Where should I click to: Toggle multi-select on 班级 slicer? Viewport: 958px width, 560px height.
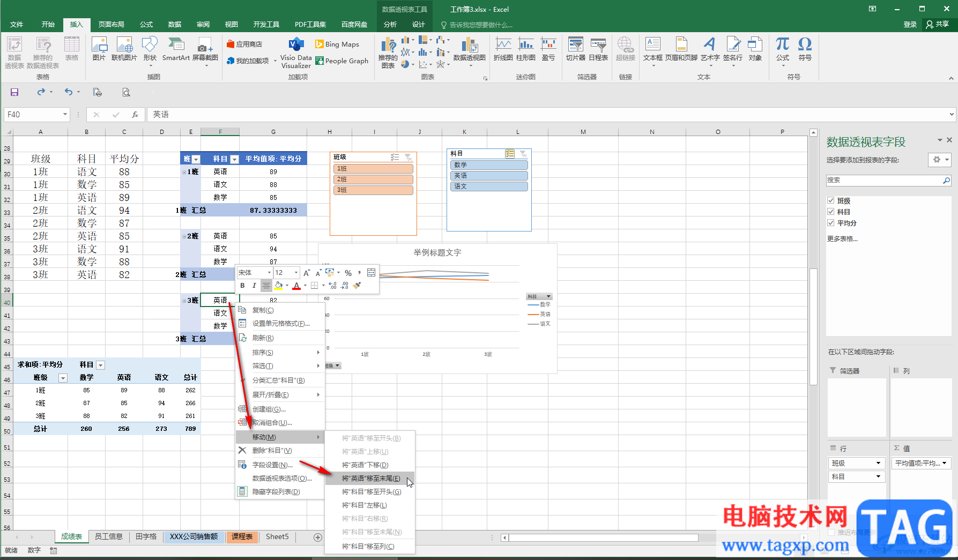pos(395,157)
